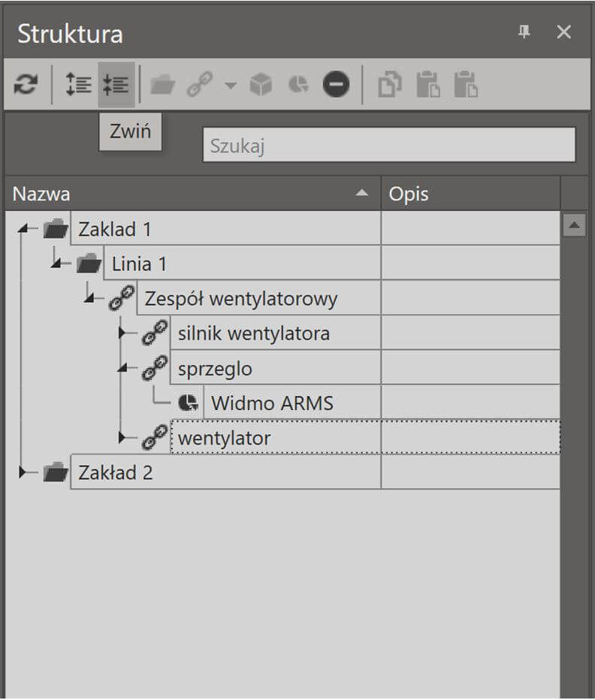Collapse the Zaklad 1 node

pos(23,229)
